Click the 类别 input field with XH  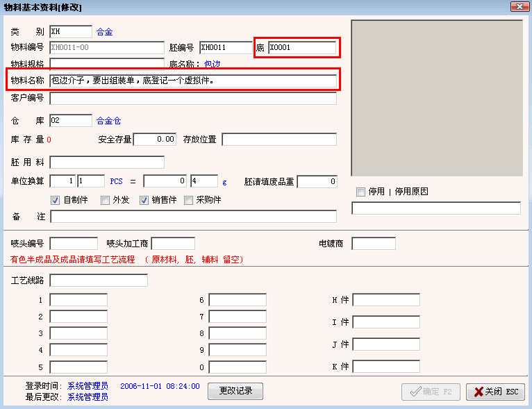point(71,31)
